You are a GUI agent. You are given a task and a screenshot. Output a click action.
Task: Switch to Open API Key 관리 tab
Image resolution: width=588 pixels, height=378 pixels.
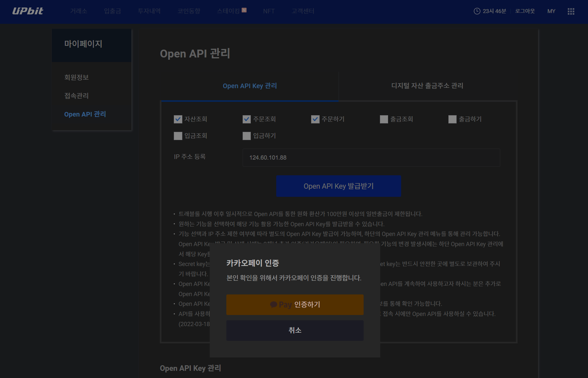[250, 86]
